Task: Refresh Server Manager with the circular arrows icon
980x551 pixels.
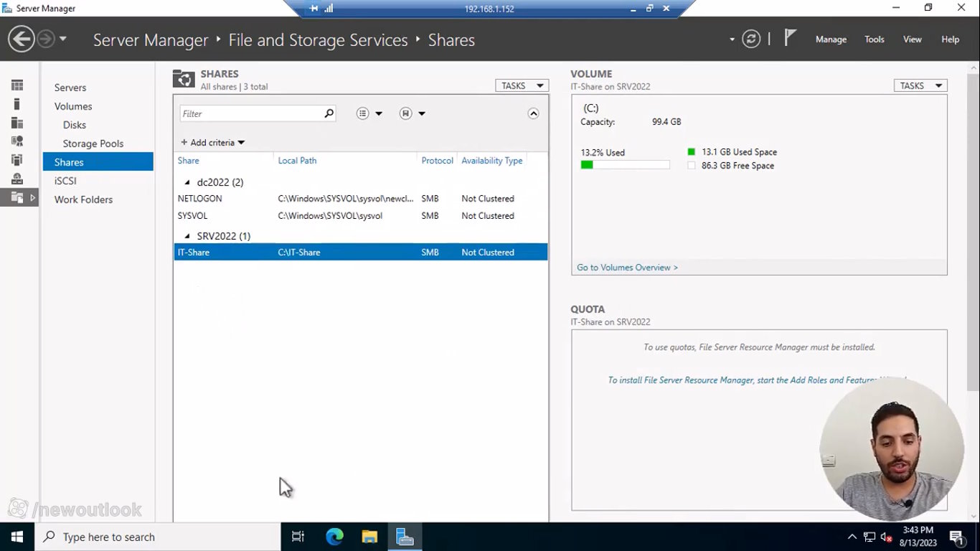Action: pos(751,39)
